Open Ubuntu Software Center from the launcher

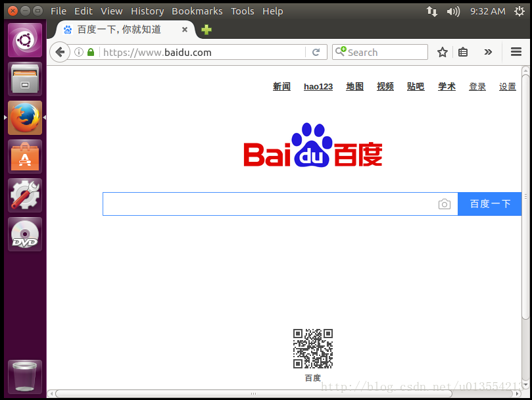[x=25, y=157]
